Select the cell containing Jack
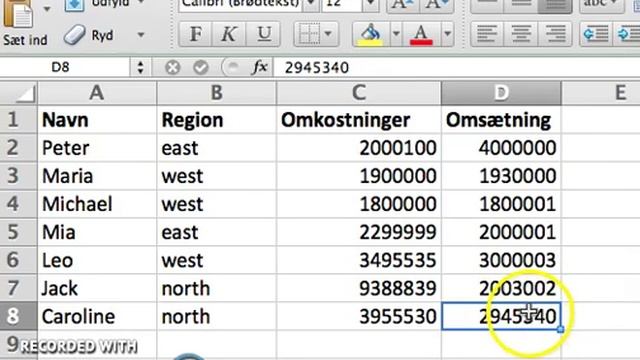The height and width of the screenshot is (360, 640). click(x=97, y=288)
